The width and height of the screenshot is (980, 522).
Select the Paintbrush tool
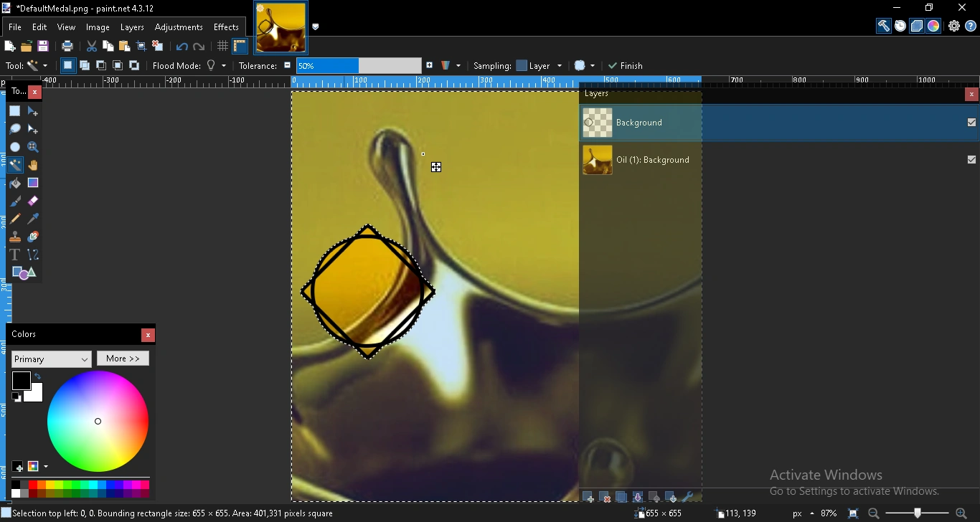point(15,201)
